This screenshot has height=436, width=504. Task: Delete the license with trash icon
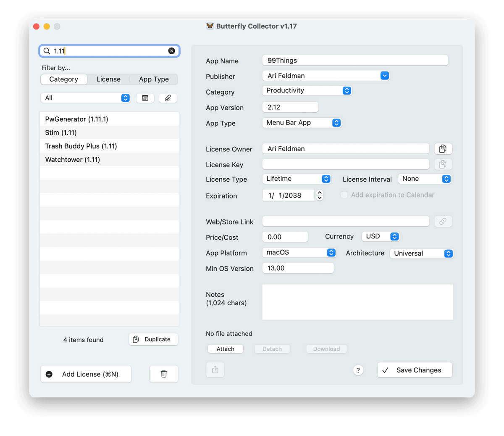(x=164, y=374)
